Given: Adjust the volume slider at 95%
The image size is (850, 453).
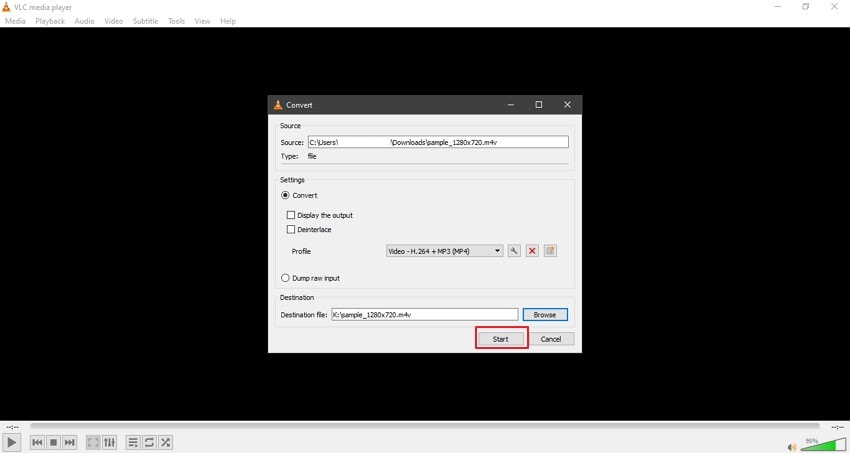Looking at the screenshot, I should coord(823,445).
